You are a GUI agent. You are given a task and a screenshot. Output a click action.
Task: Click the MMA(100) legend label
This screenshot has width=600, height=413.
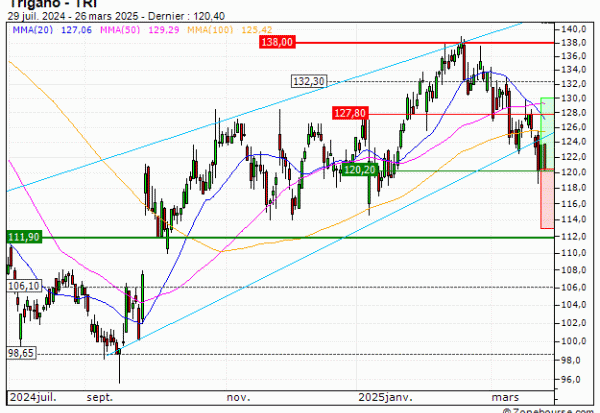[x=210, y=29]
